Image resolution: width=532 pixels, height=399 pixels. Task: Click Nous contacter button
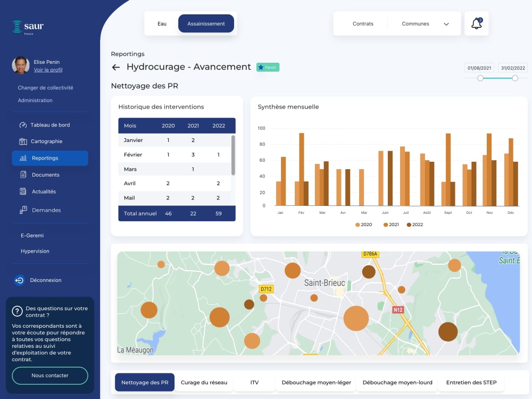(x=50, y=376)
